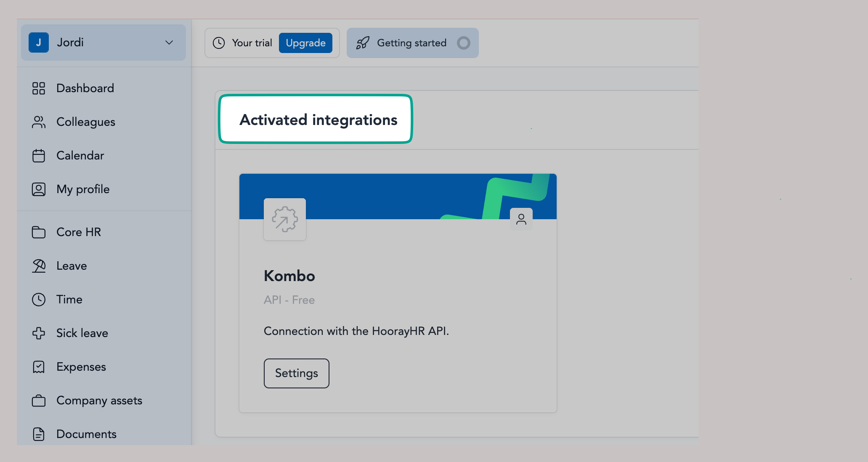The image size is (868, 462).
Task: Expand the Jordi account chevron
Action: click(x=169, y=42)
